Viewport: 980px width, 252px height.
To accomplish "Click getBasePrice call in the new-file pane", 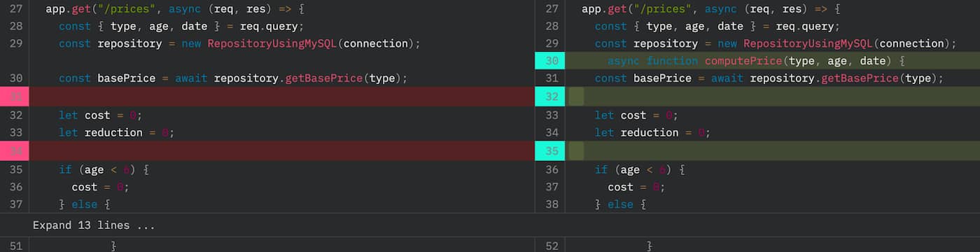I will click(x=860, y=78).
